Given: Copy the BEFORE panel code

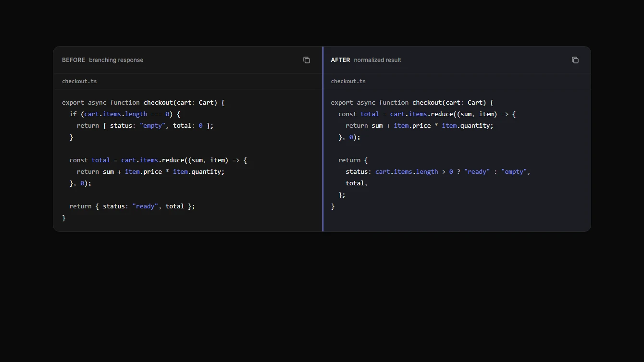Looking at the screenshot, I should coord(307,60).
